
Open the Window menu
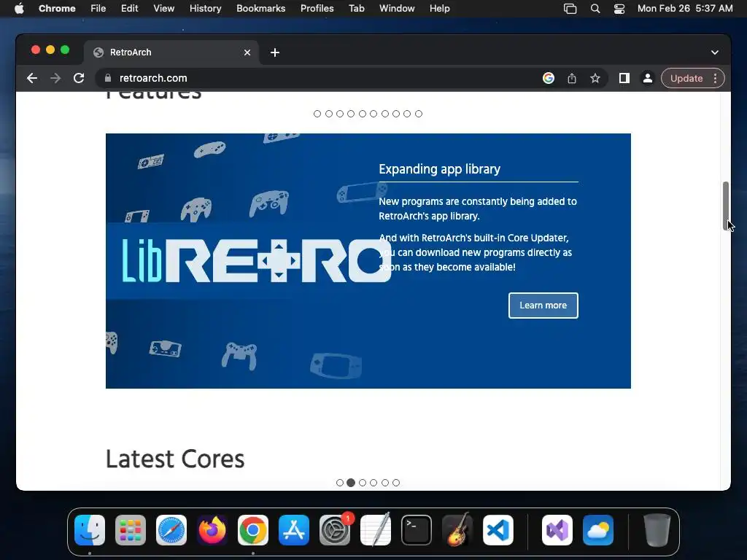(x=397, y=9)
